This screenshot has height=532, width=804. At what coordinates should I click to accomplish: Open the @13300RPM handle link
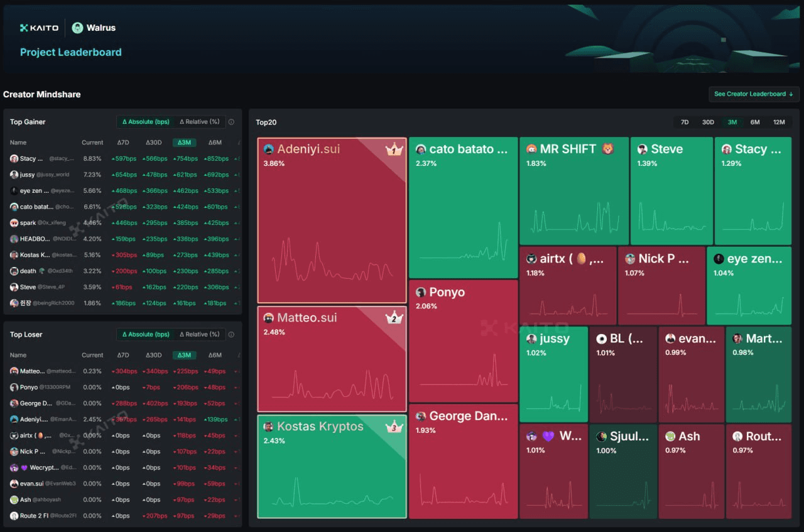[x=57, y=388]
